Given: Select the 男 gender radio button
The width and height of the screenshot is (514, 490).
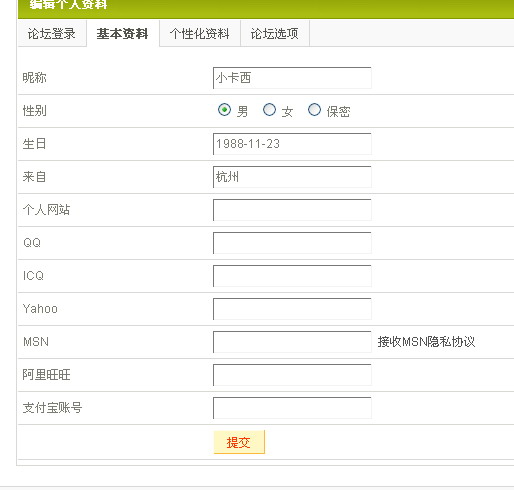Looking at the screenshot, I should pyautogui.click(x=224, y=110).
